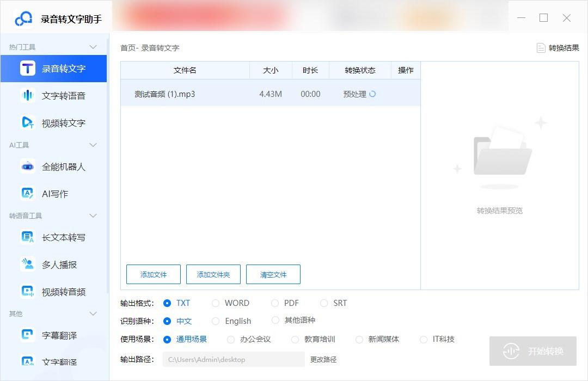Screen dimensions: 588x381
Task: Open the AI写作 tool
Action: click(53, 194)
